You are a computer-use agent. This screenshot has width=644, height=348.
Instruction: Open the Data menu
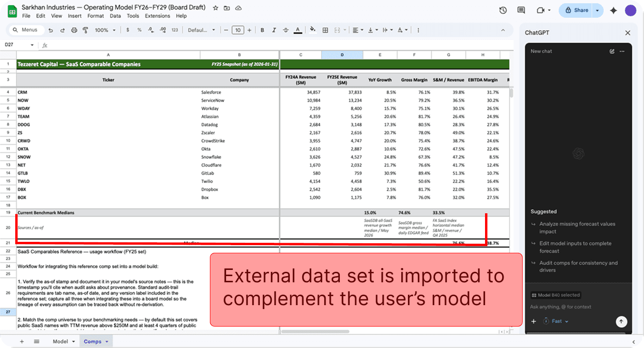coord(115,16)
